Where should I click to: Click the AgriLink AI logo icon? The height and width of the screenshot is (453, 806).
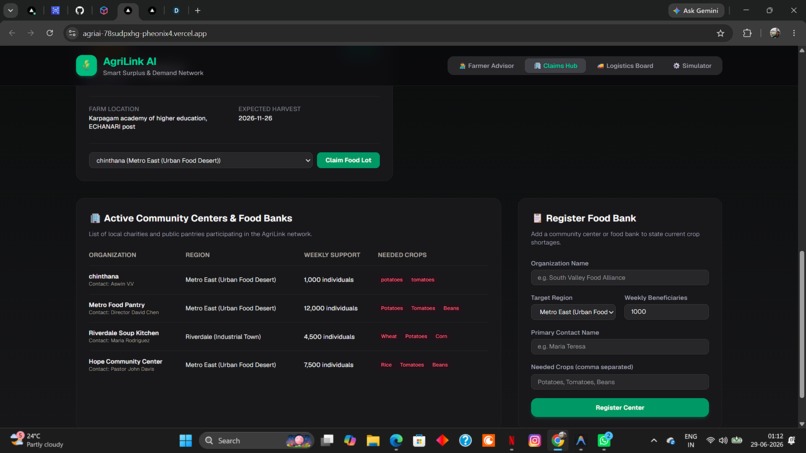point(86,66)
